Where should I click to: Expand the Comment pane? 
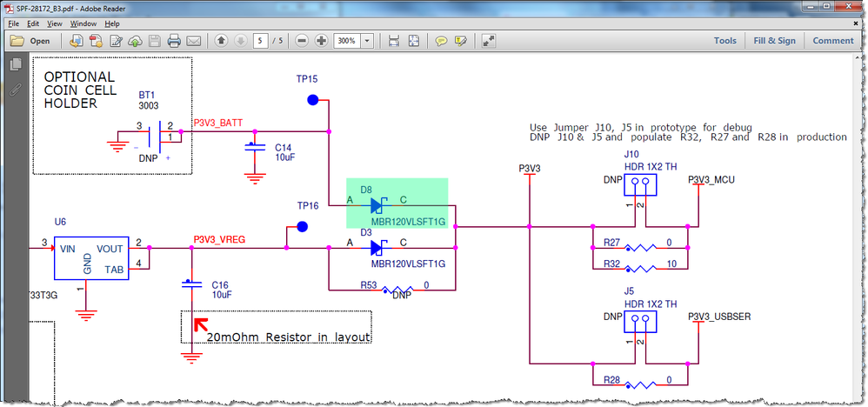click(833, 40)
